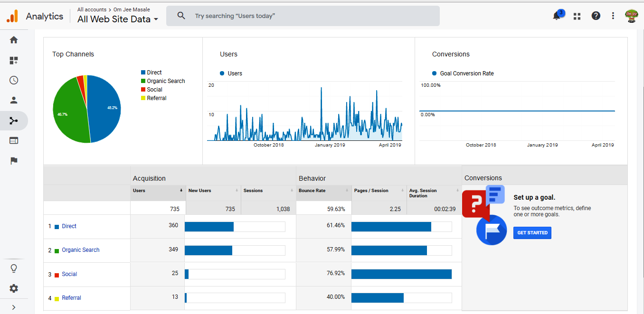
Task: Open Conversions flag icon in sidebar
Action: pos(14,161)
